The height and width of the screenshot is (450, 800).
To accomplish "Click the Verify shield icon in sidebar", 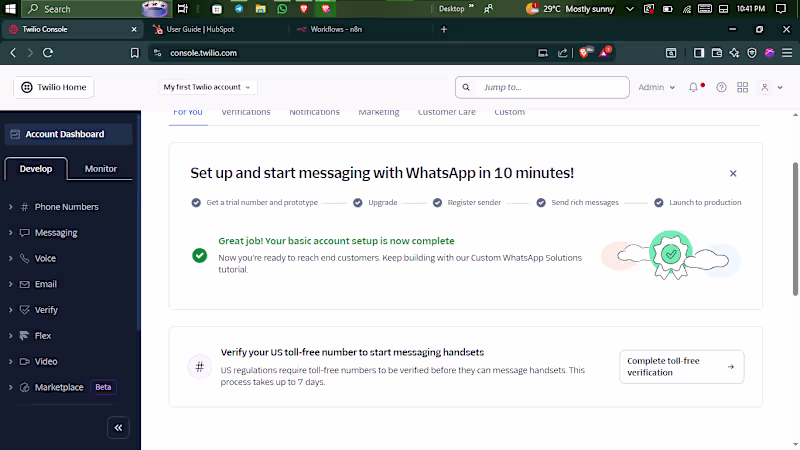I will [24, 310].
